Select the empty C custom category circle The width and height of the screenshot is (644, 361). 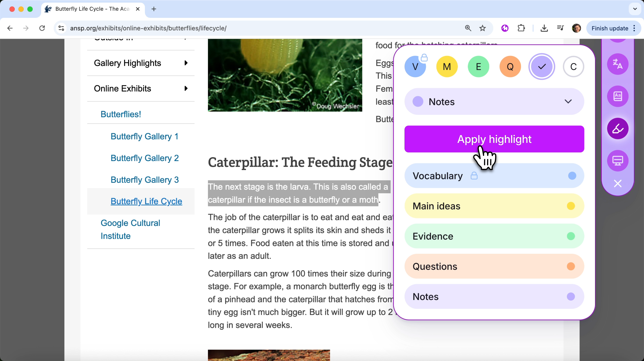coord(573,66)
